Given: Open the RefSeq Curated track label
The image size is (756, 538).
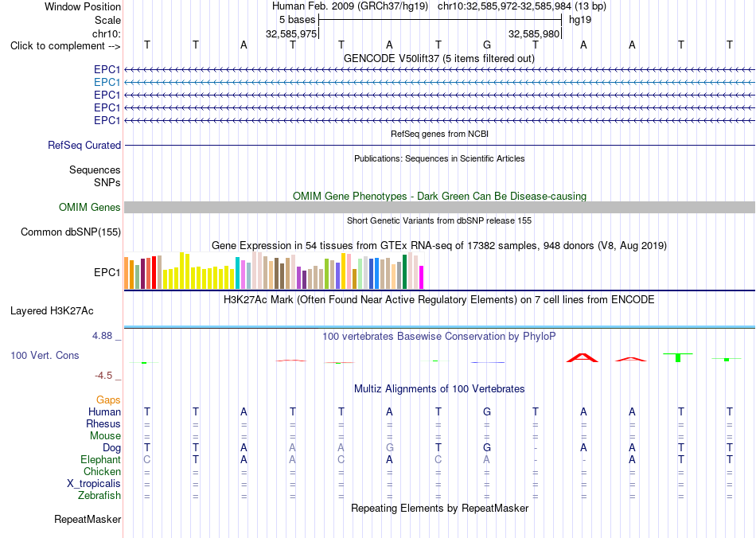Looking at the screenshot, I should [84, 145].
